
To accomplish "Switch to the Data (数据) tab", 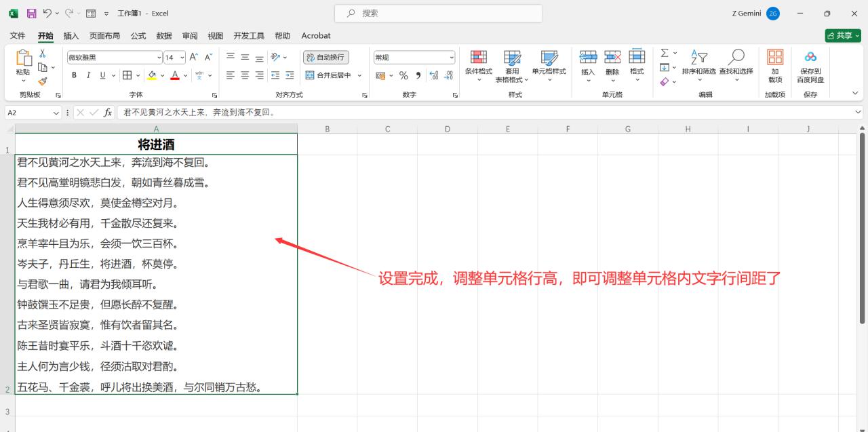I will click(x=164, y=36).
